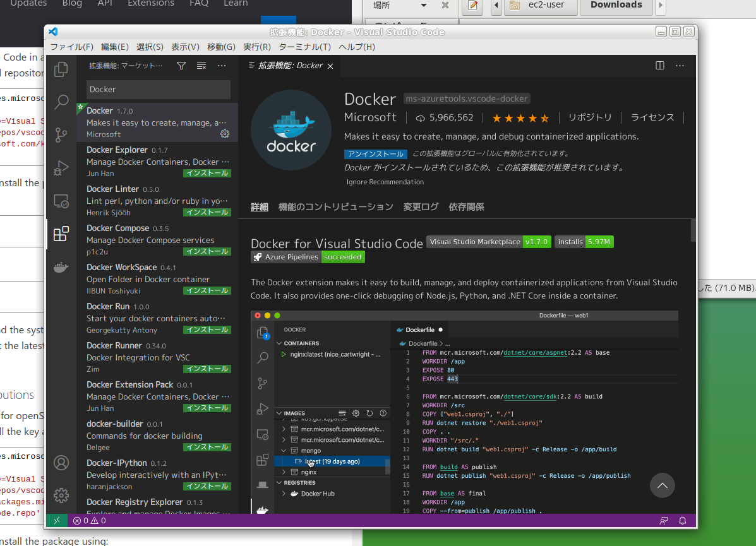Show errors and warnings in status bar
The image size is (756, 546).
click(90, 521)
